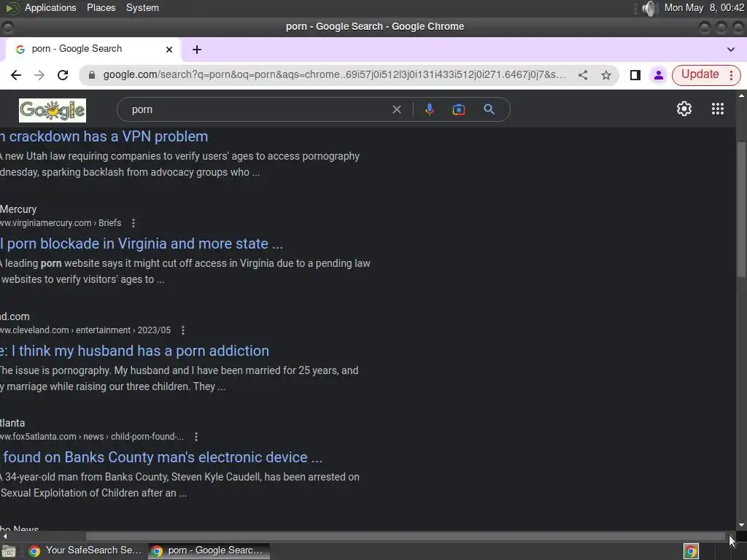
Task: Open the Places menu
Action: pyautogui.click(x=101, y=7)
